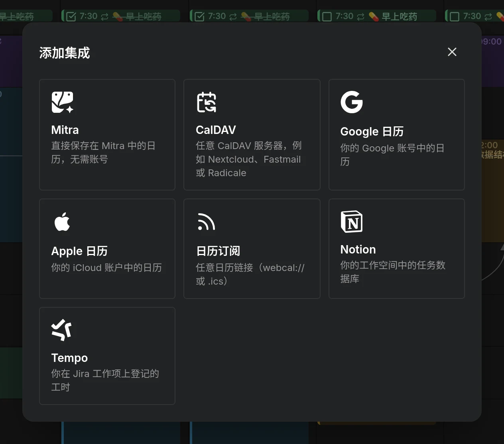Viewport: 504px width, 444px height.
Task: Click the text 你的 Google 账号中的日历
Action: pos(392,155)
